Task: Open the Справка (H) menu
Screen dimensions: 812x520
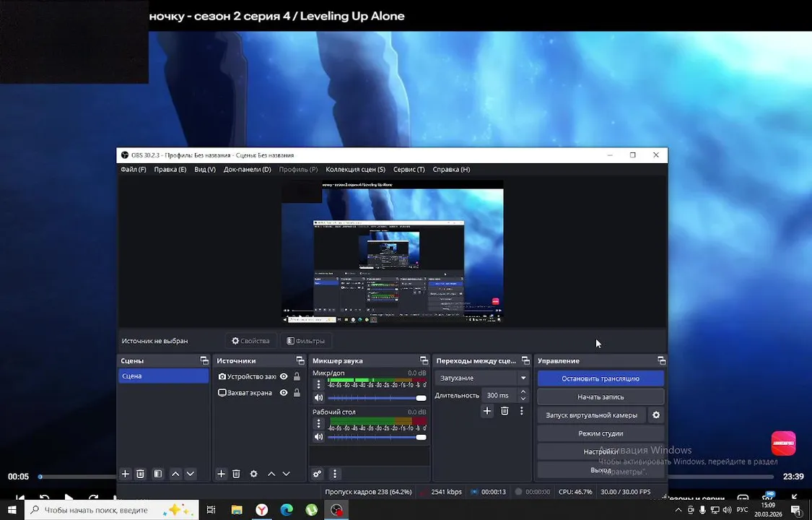Action: 451,170
